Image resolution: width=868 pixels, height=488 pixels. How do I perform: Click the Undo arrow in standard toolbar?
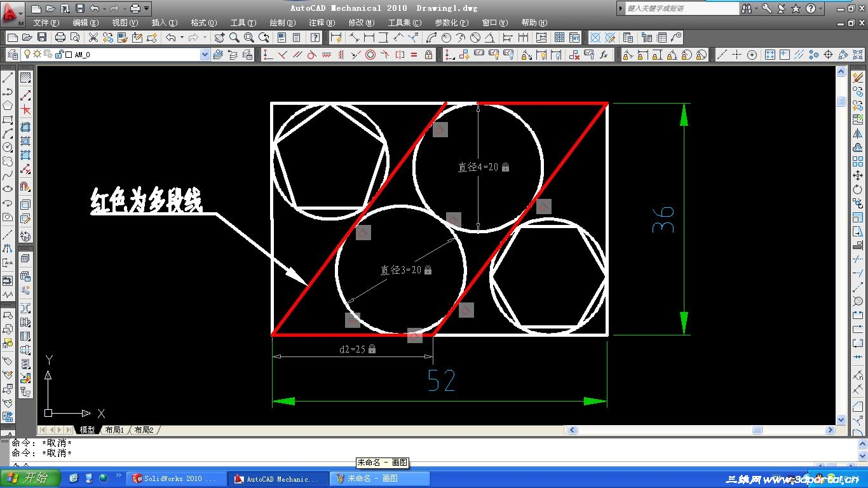[171, 38]
